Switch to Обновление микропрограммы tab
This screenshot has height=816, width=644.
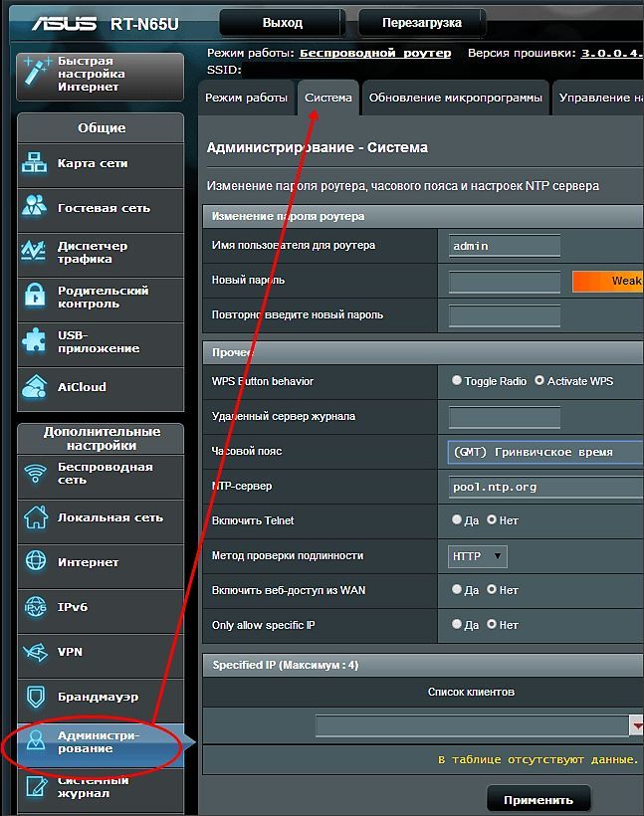456,98
